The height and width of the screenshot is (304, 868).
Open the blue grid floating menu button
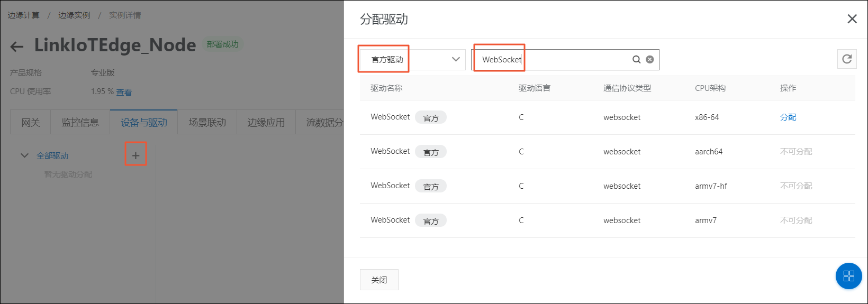point(849,276)
